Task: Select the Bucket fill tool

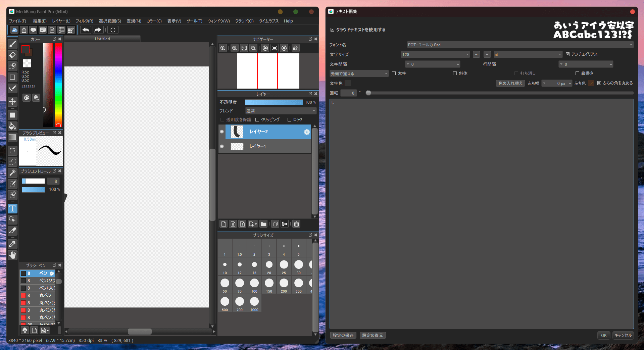Action: [x=12, y=126]
